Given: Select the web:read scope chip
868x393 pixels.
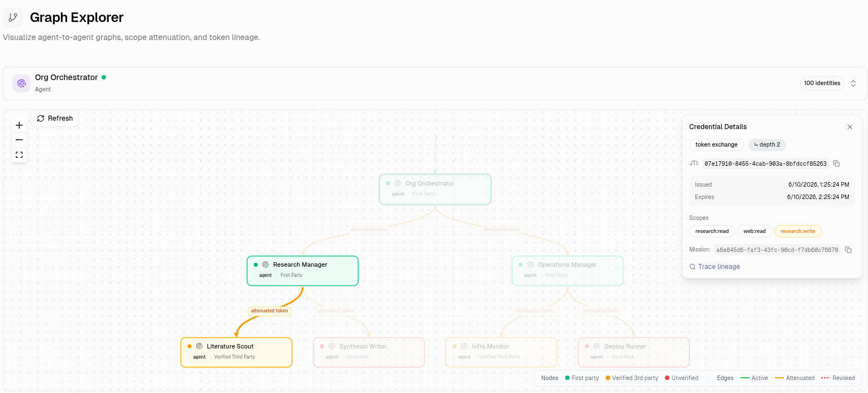Looking at the screenshot, I should pyautogui.click(x=754, y=231).
